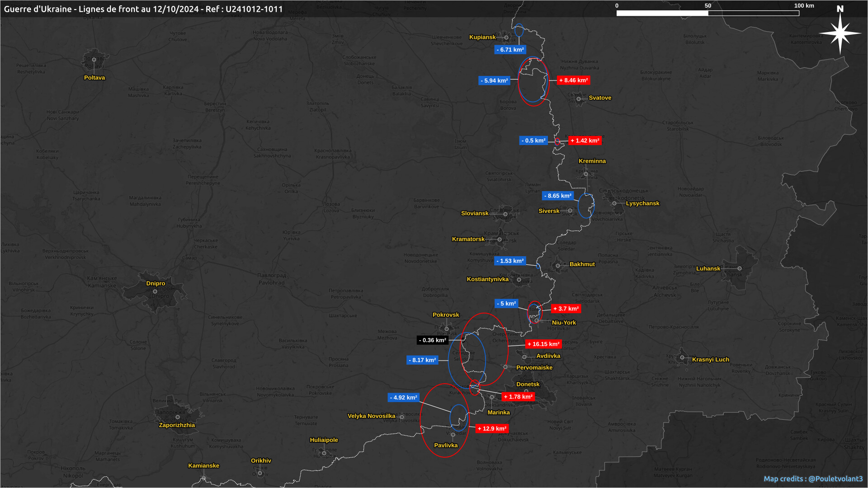Click the blue - 6.71 km² label
This screenshot has width=868, height=488.
pyautogui.click(x=510, y=50)
